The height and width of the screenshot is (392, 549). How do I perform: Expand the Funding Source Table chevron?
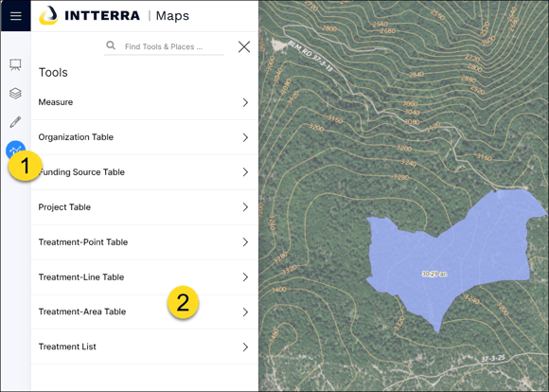click(245, 172)
